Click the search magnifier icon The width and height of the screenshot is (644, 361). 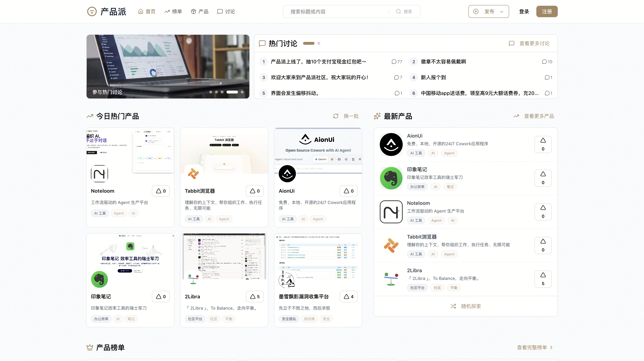coord(399,11)
